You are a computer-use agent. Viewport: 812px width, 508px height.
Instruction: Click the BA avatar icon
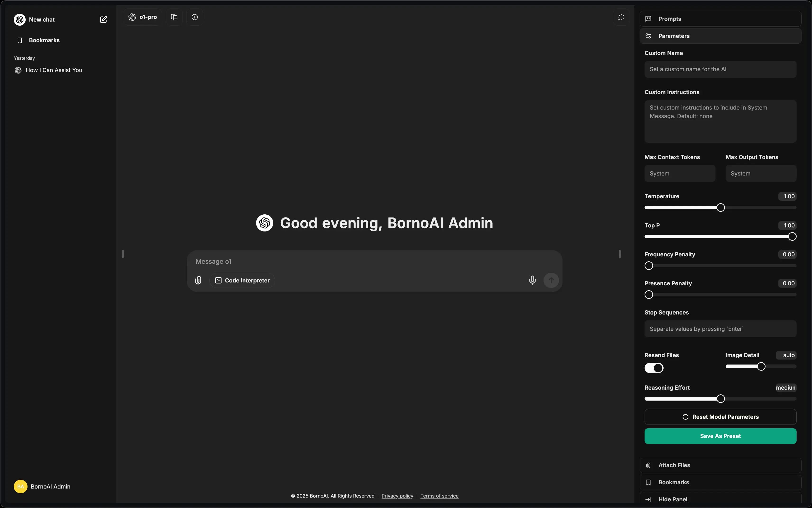pos(20,486)
